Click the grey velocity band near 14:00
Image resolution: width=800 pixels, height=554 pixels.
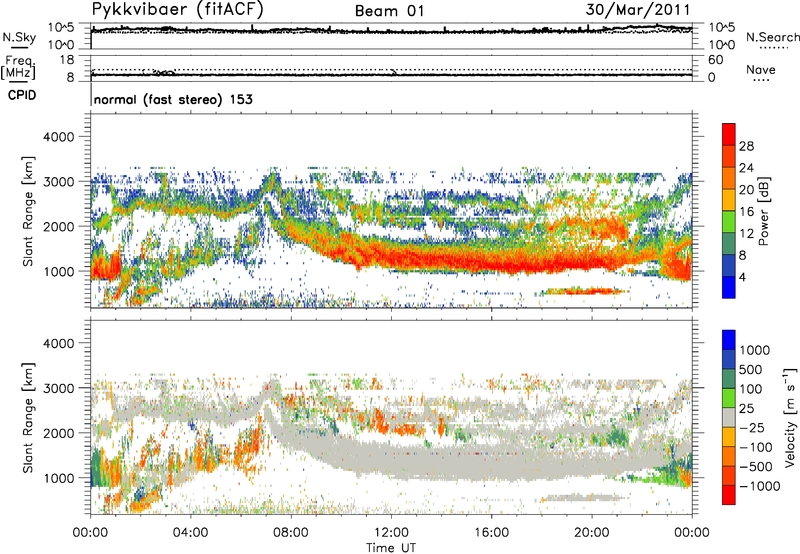click(441, 462)
